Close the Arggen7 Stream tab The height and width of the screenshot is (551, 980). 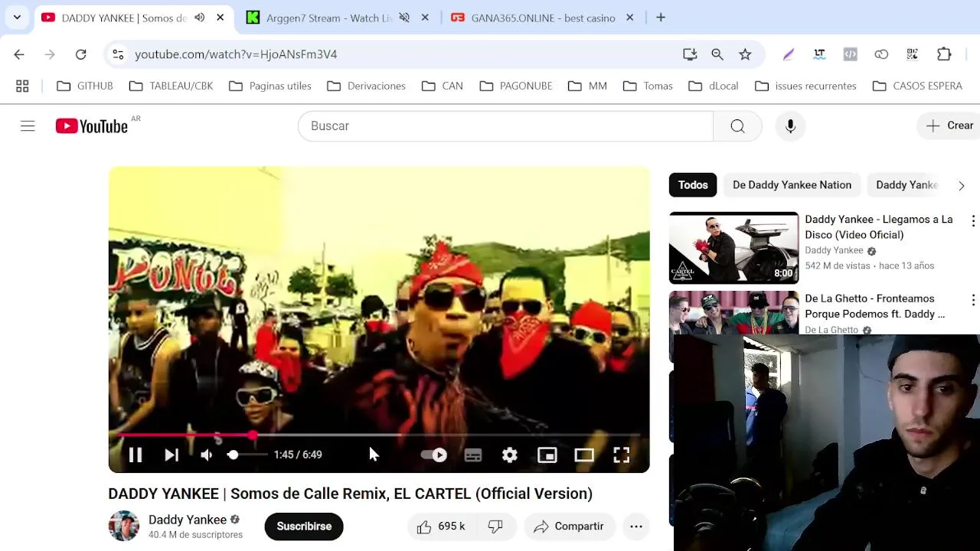(x=426, y=18)
